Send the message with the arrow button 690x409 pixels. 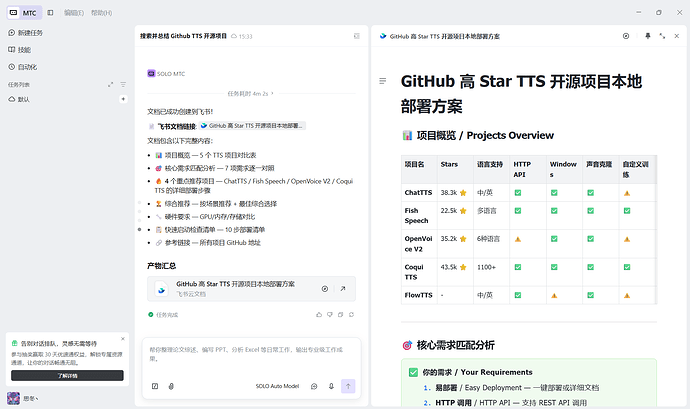(348, 386)
